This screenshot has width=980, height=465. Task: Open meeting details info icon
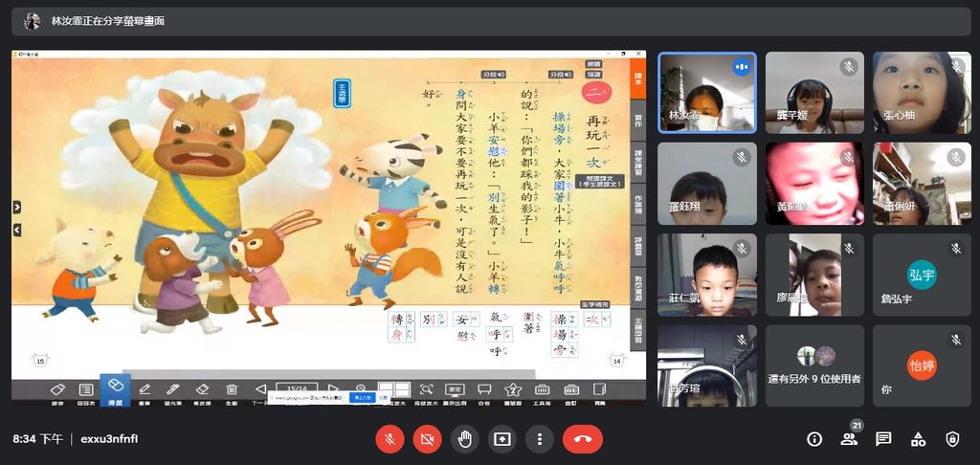click(x=814, y=439)
